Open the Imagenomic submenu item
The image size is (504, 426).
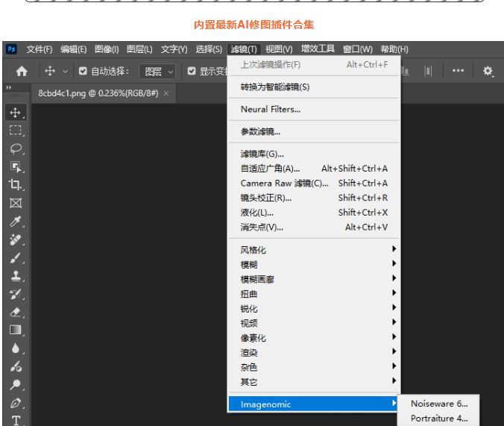tap(313, 404)
